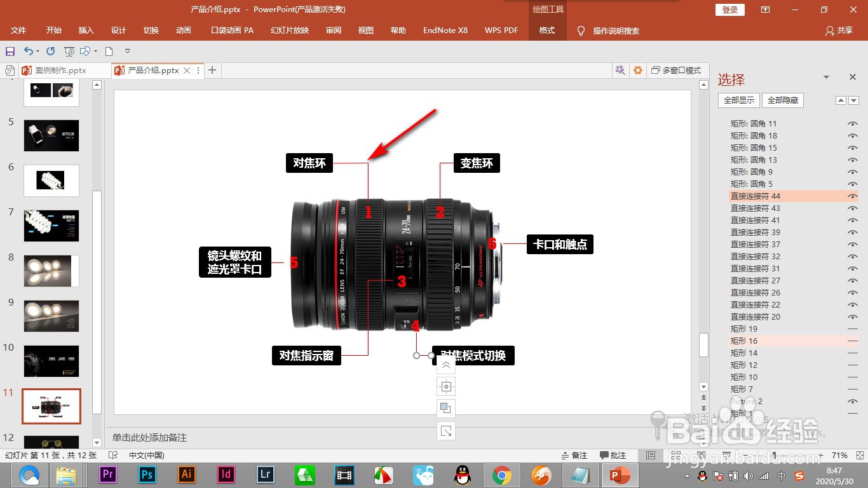Open Customize Quick Access Toolbar dropdown
Image resolution: width=868 pixels, height=488 pixels.
[x=127, y=51]
